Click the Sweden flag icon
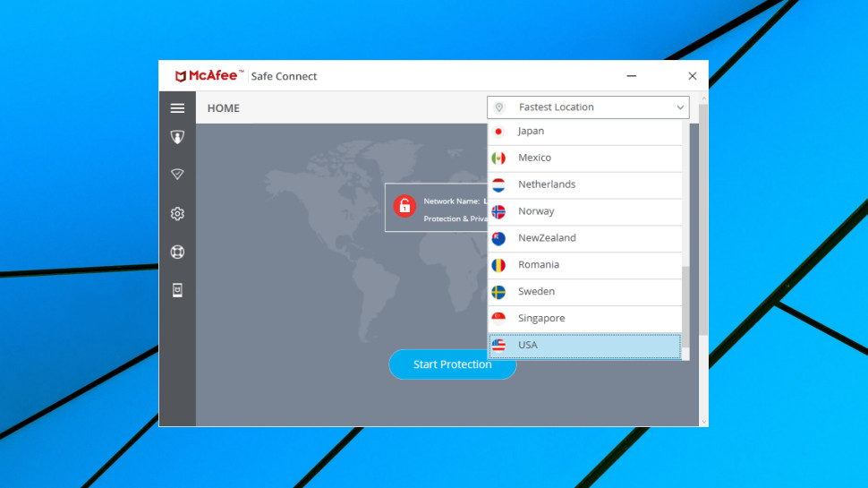 click(498, 291)
